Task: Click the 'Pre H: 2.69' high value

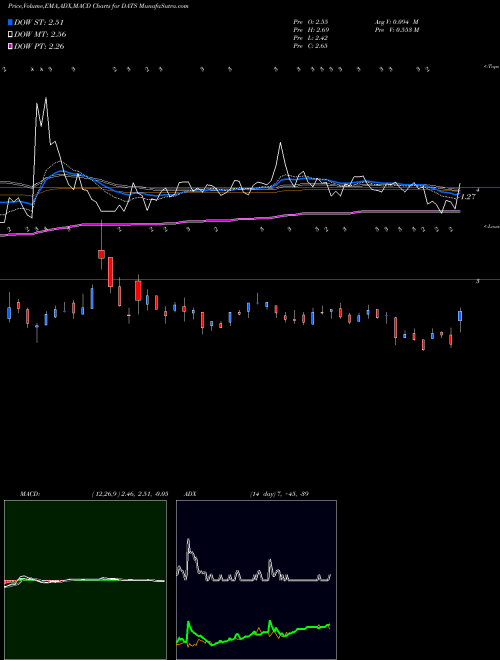Action: click(x=311, y=29)
